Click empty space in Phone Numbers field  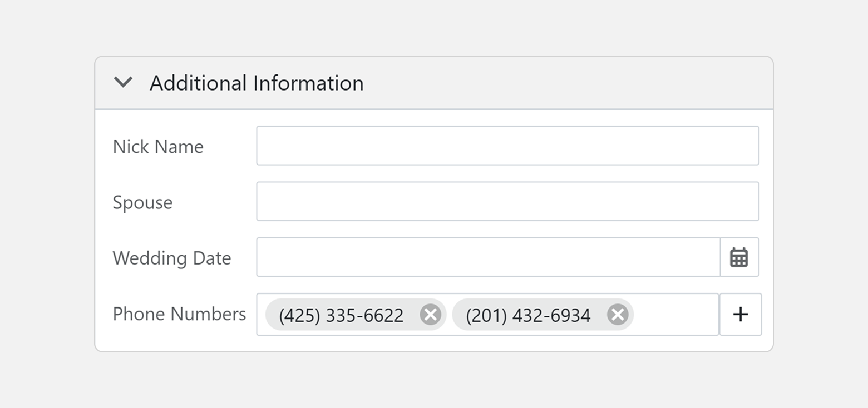(675, 315)
